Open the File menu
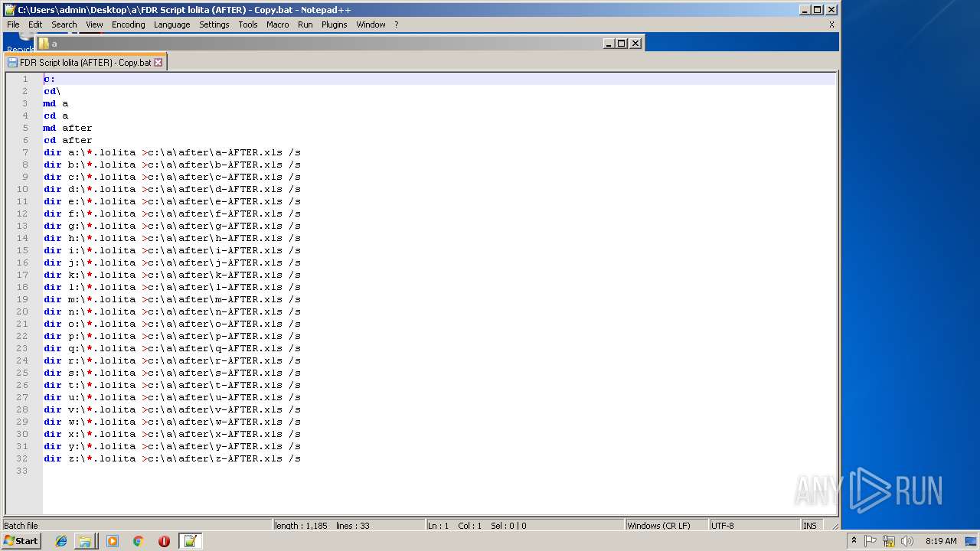 click(13, 24)
